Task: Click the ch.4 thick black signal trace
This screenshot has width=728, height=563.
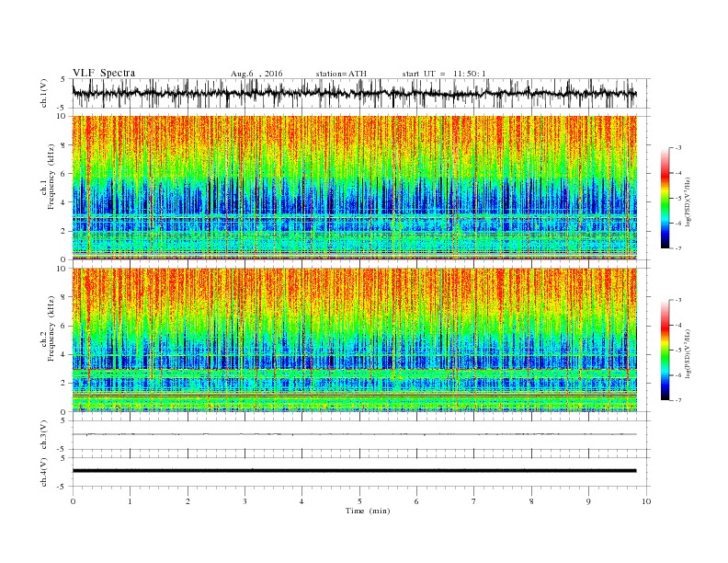Action: [355, 471]
